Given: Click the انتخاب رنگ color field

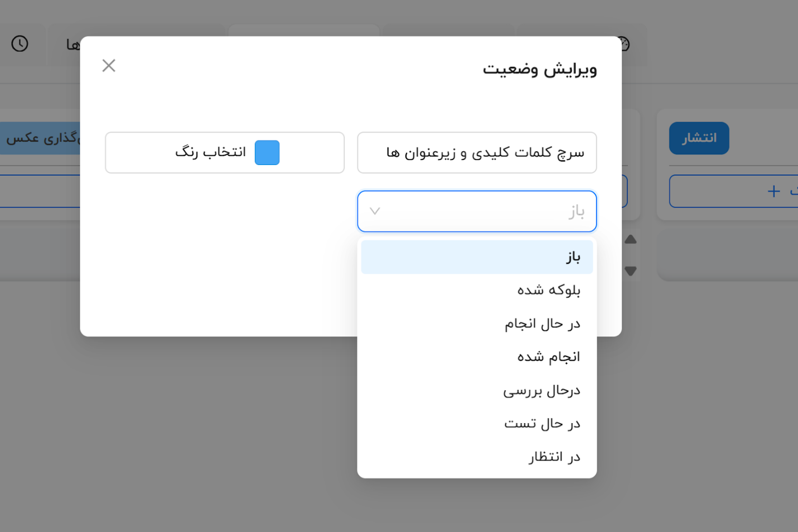Looking at the screenshot, I should pos(225,153).
